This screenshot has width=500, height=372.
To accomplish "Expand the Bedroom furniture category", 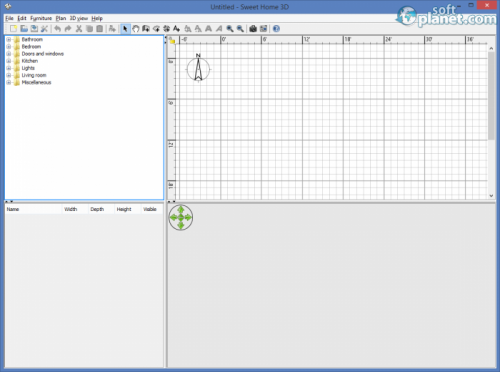I will (x=9, y=47).
